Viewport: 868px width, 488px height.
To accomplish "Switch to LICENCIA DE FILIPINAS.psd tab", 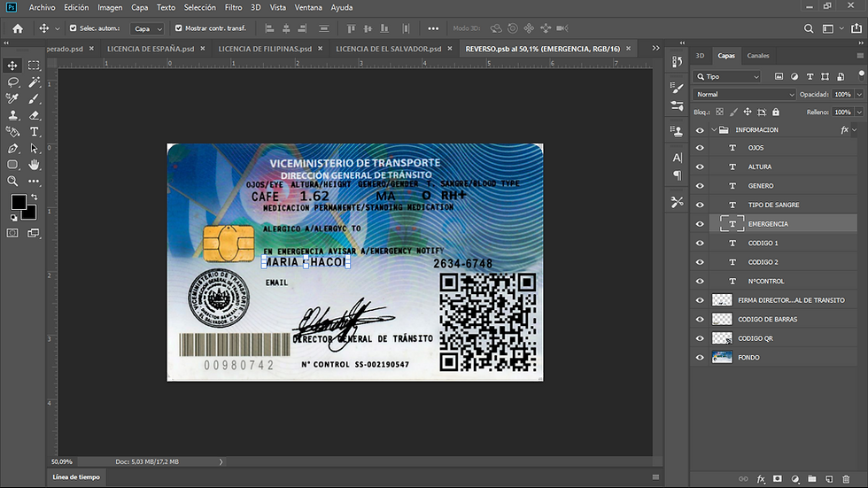I will point(265,49).
